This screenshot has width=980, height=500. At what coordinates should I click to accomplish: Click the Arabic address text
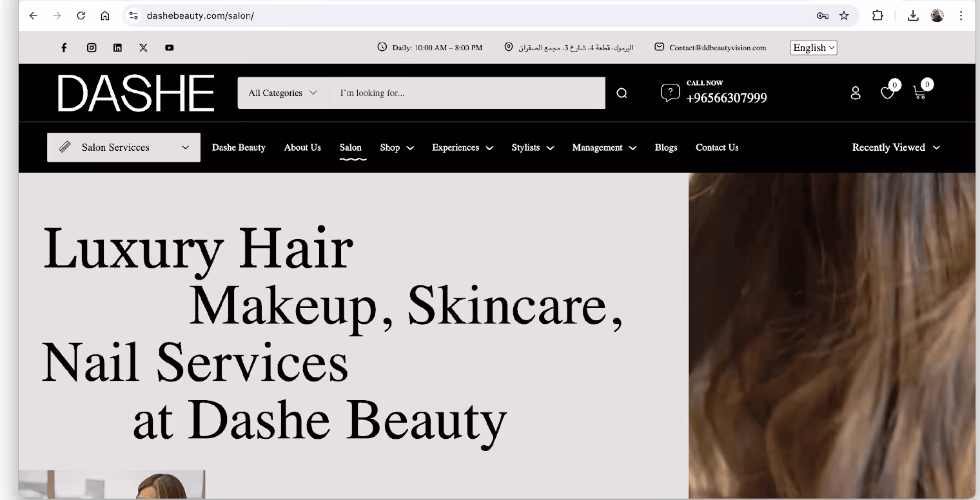pos(575,48)
